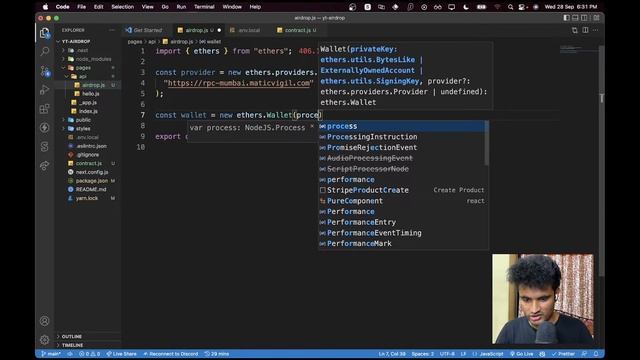Viewport: 640px width, 360px height.
Task: Open the Terminal menu
Action: pos(204,7)
